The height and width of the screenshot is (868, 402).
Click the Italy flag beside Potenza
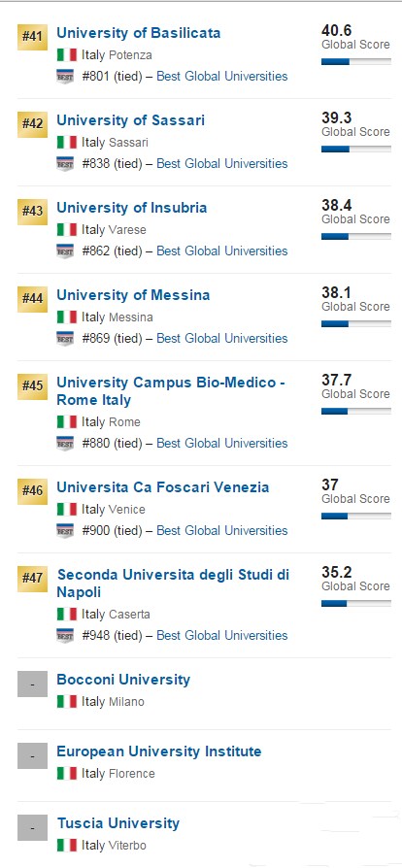coord(66,54)
